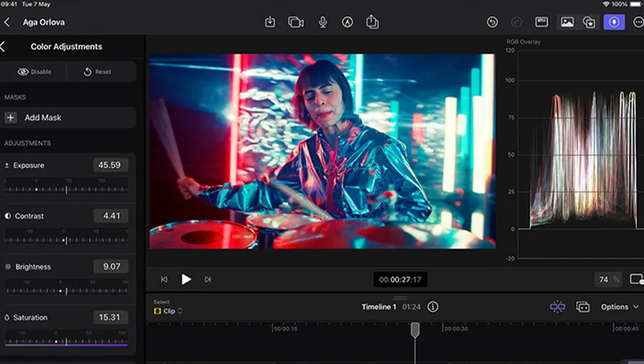Click the Wi-Fi status icon
Image resolution: width=644 pixels, height=364 pixels.
(606, 4)
